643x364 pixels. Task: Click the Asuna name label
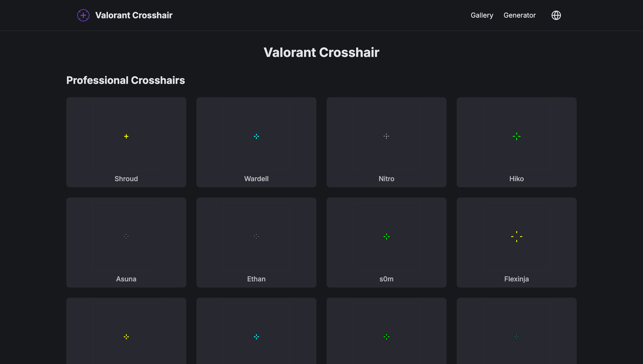pyautogui.click(x=126, y=279)
